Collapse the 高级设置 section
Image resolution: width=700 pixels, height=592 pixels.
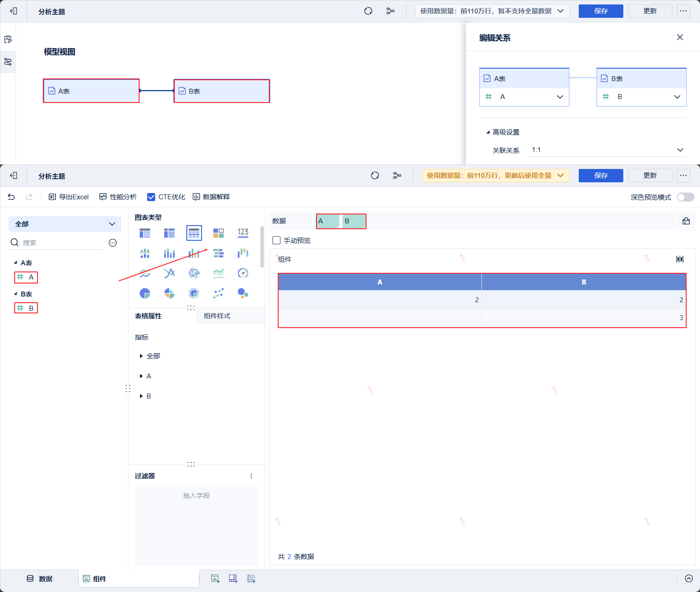pyautogui.click(x=488, y=132)
